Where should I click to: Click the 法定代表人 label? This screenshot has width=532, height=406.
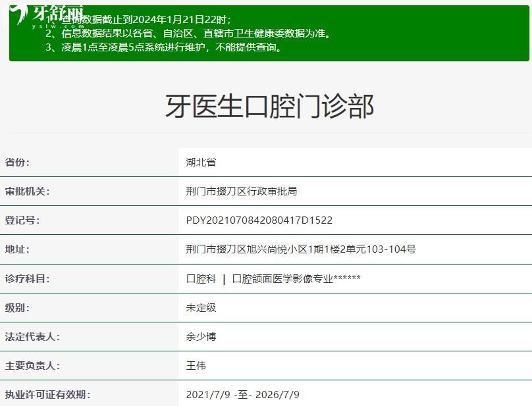pyautogui.click(x=32, y=337)
